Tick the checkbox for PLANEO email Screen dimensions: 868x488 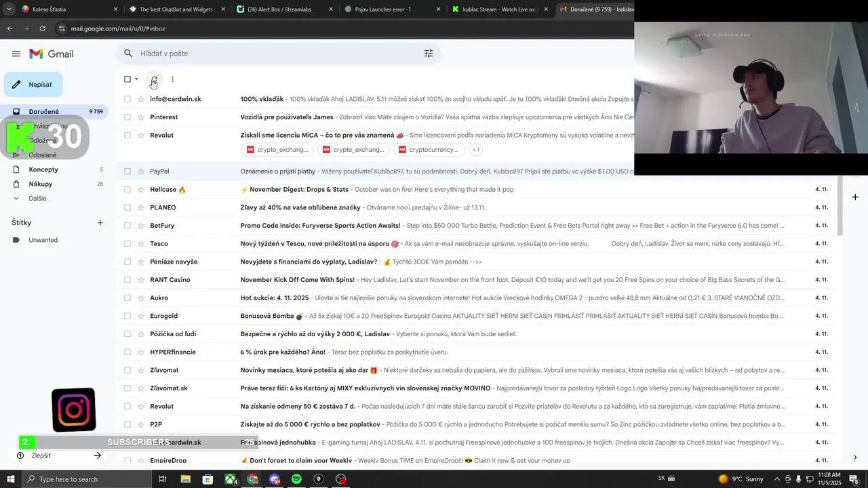pos(127,207)
